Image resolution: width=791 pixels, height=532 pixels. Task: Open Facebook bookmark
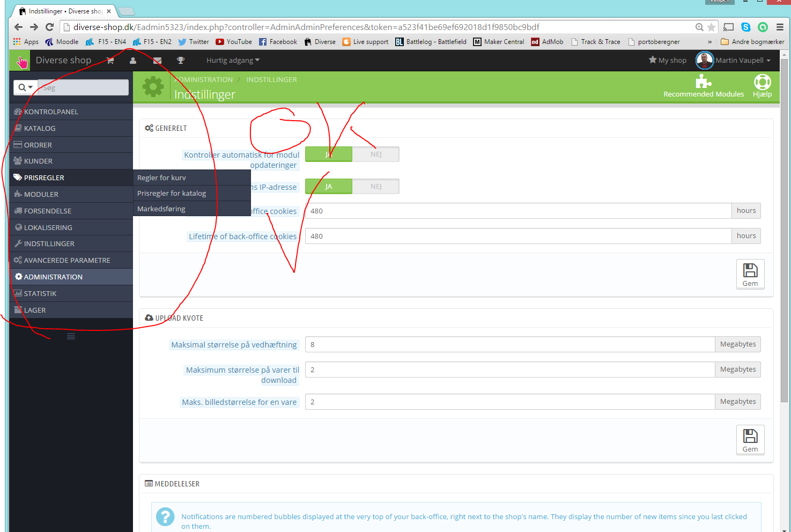point(278,41)
